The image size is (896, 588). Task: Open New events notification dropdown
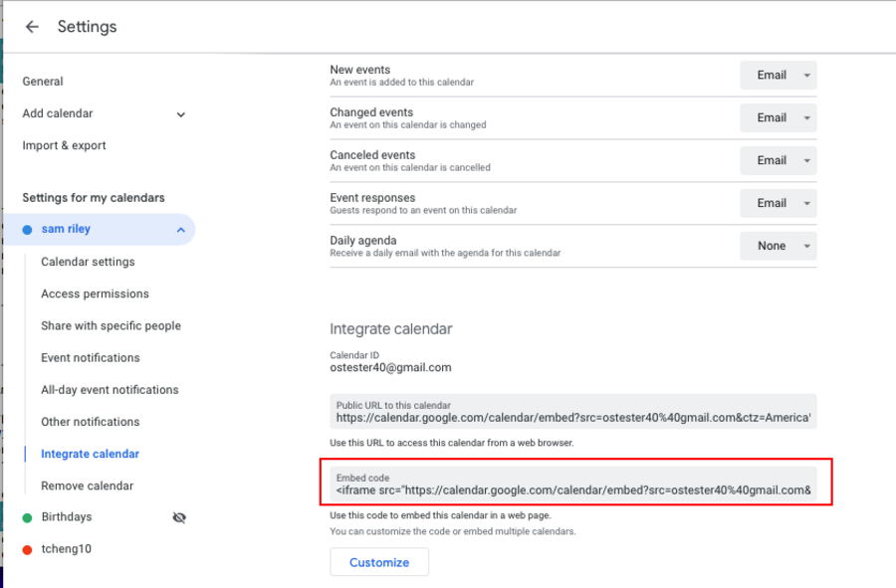[x=778, y=75]
